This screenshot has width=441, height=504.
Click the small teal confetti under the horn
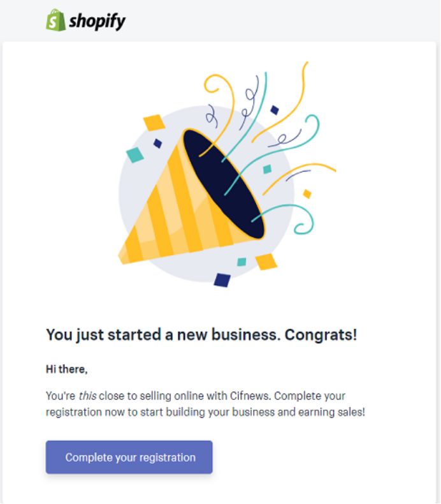242,262
